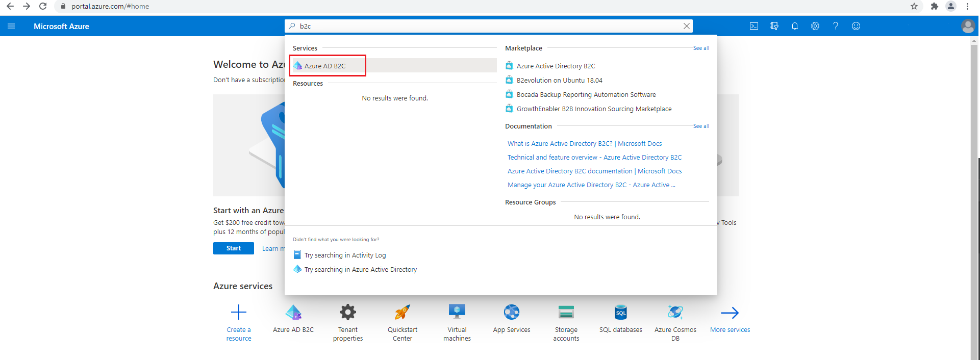Image resolution: width=980 pixels, height=360 pixels.
Task: Open the Directory and subscription filter
Action: point(774,26)
